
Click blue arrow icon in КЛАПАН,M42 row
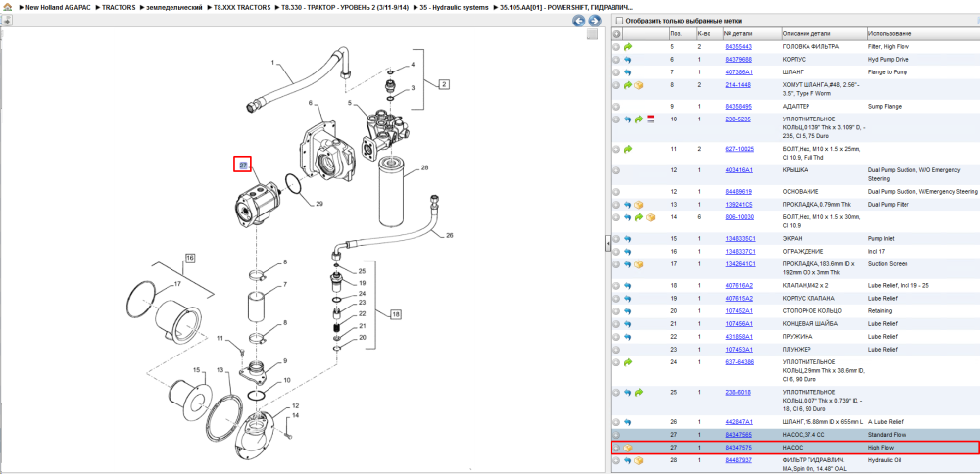tap(628, 285)
